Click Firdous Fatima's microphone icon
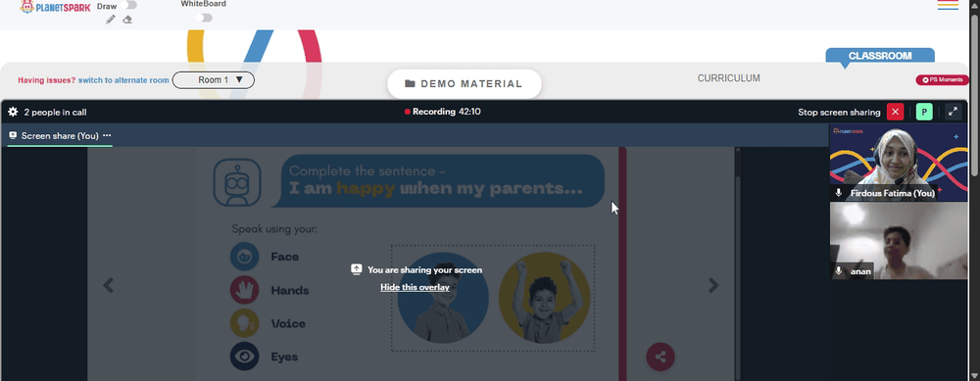 pyautogui.click(x=839, y=193)
